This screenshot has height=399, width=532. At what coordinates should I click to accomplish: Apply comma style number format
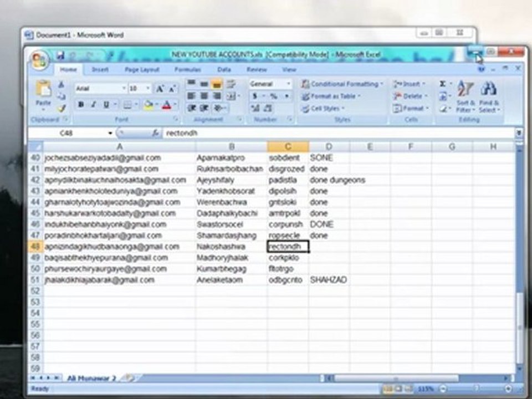(287, 96)
